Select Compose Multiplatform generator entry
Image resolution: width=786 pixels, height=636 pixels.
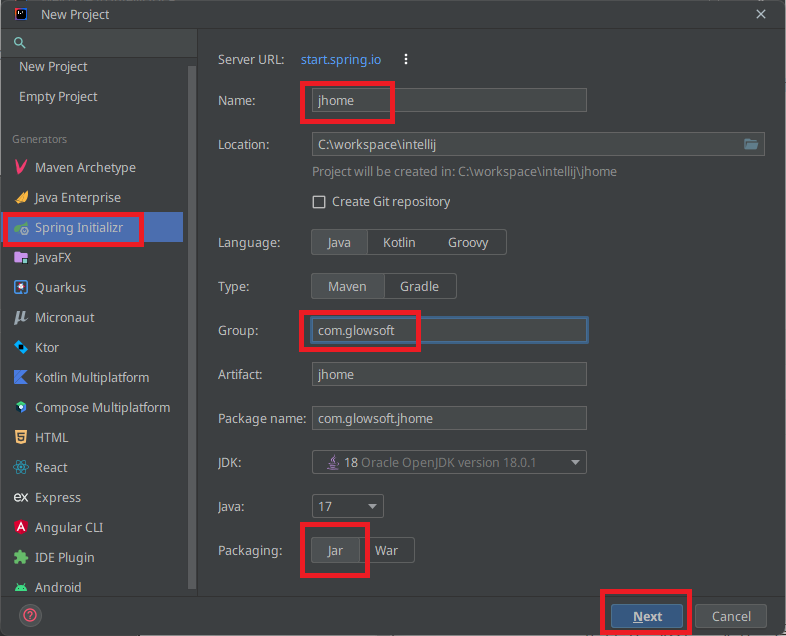coord(102,407)
